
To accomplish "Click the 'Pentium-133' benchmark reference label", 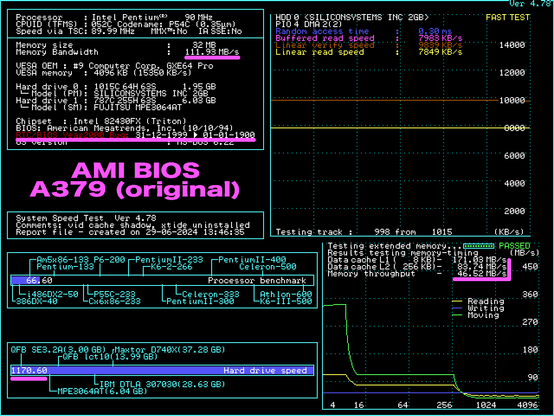I will point(65,267).
